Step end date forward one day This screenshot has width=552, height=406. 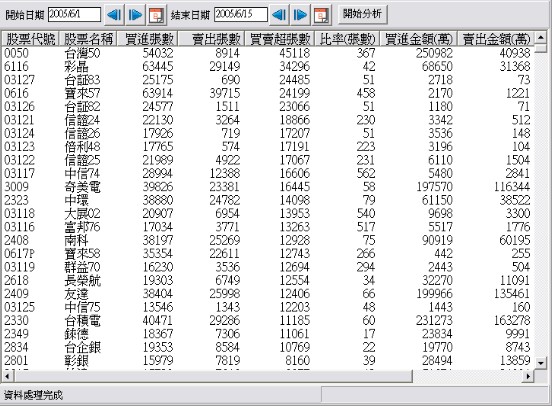point(300,15)
